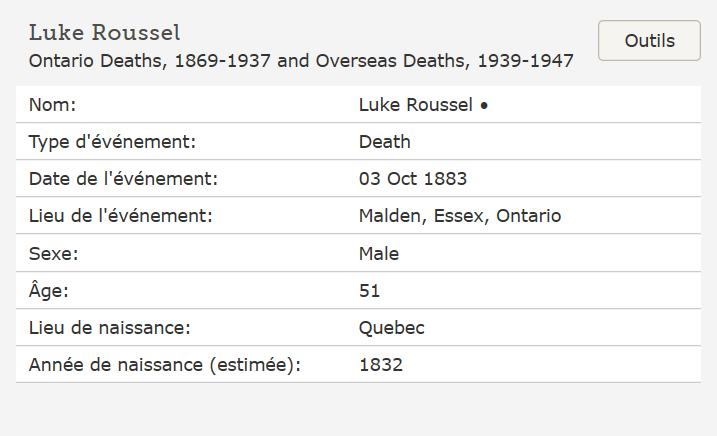
Task: Click the Âge field label
Action: [x=49, y=291]
